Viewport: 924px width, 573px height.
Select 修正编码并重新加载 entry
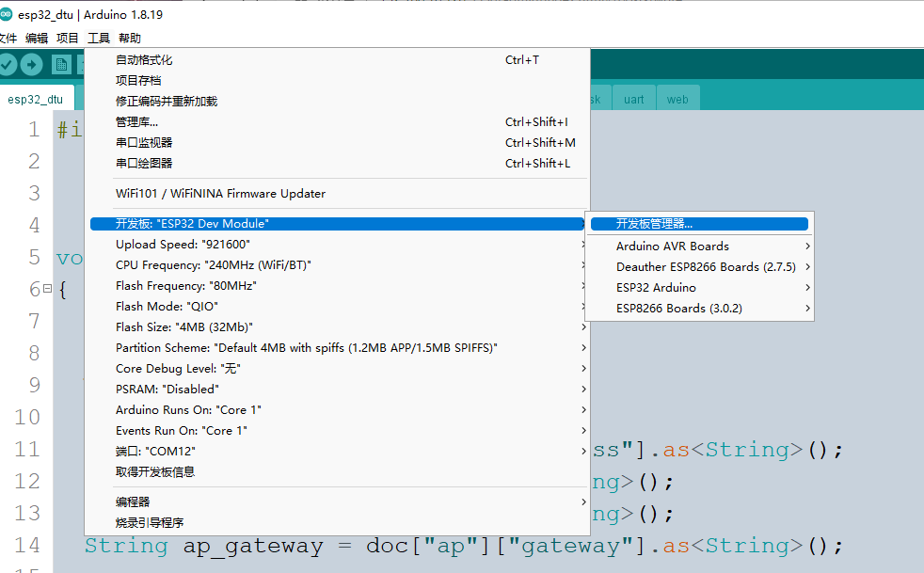tap(338, 102)
